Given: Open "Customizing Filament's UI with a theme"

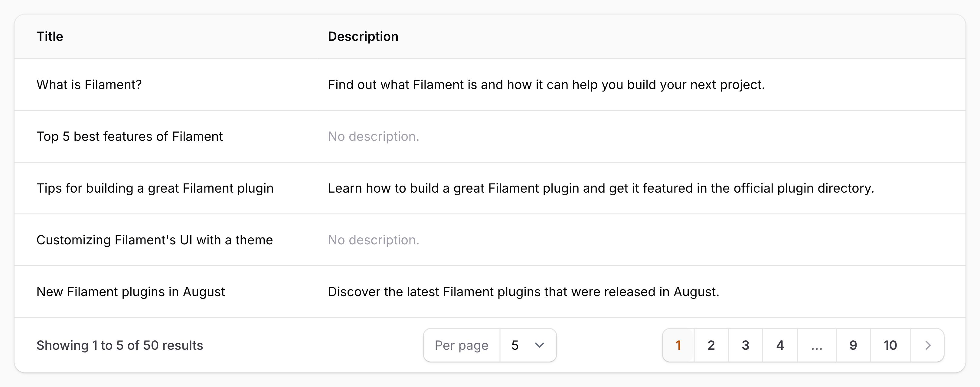Looking at the screenshot, I should pos(155,240).
